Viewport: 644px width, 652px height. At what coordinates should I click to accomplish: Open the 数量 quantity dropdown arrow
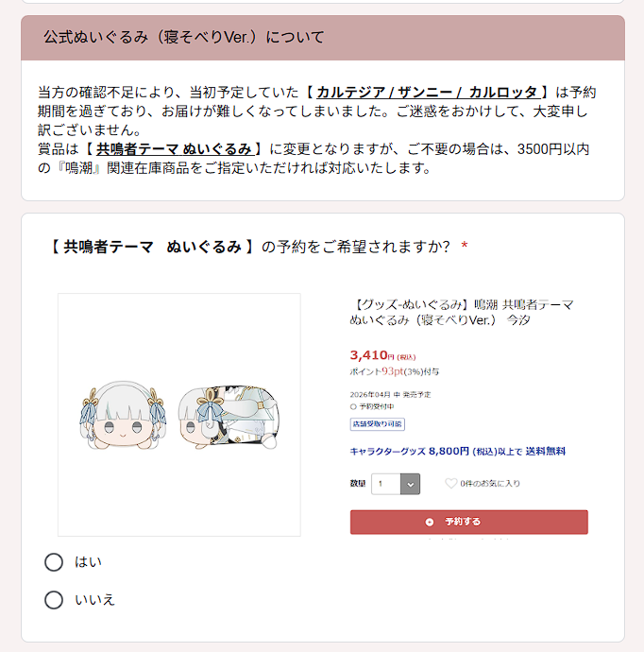pos(410,484)
